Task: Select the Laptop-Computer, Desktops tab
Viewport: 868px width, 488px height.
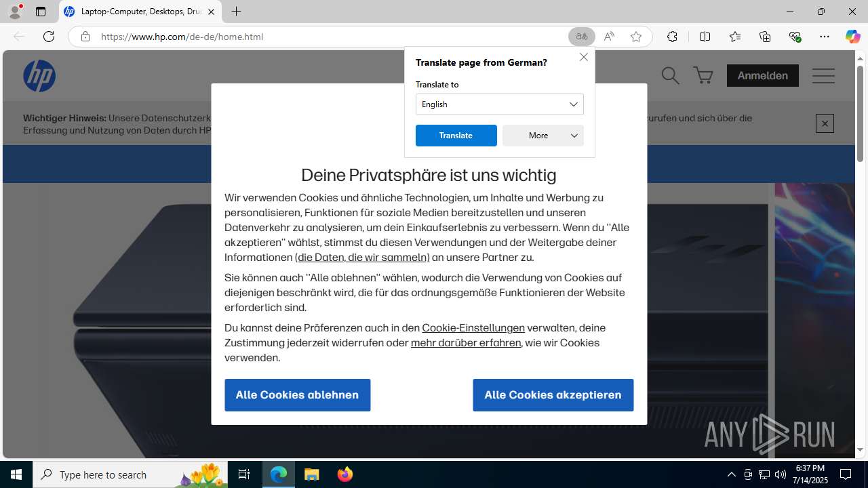Action: (140, 12)
